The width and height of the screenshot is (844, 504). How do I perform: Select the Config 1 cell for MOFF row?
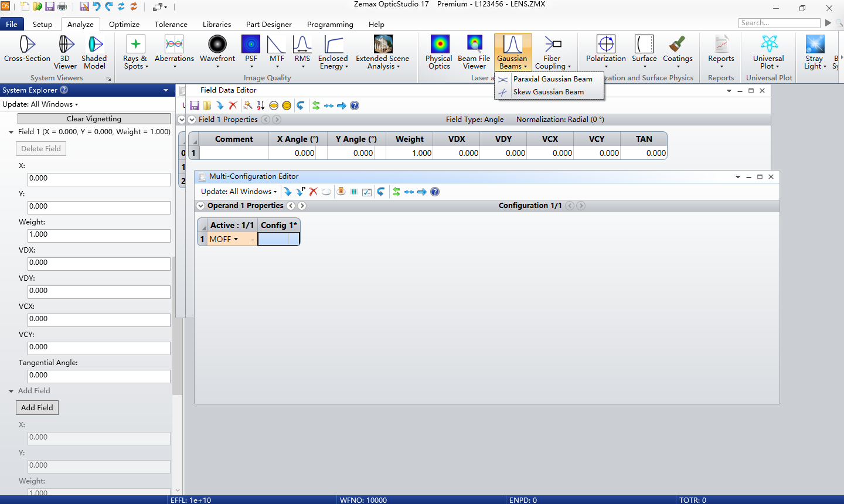coord(278,239)
